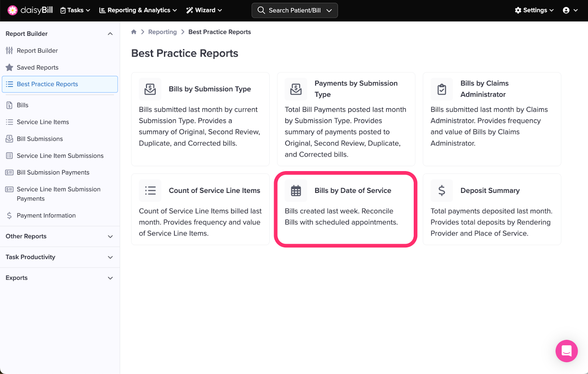The height and width of the screenshot is (374, 588).
Task: Click the home icon in breadcrumb
Action: tap(134, 32)
